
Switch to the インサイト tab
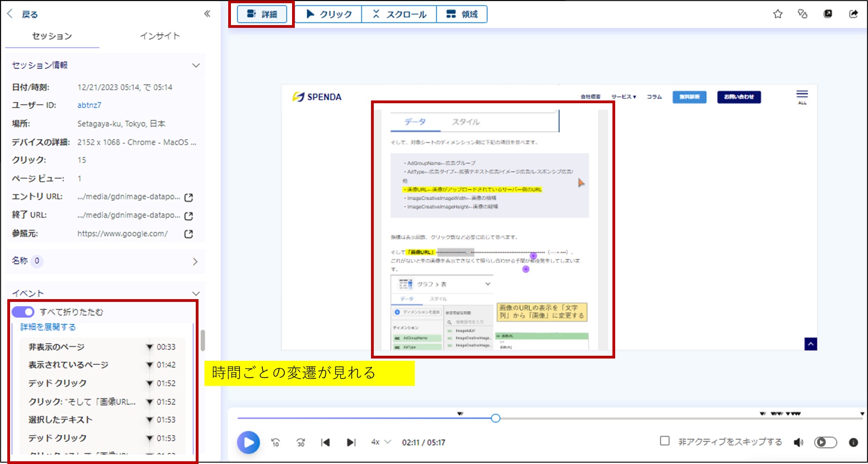coord(160,36)
